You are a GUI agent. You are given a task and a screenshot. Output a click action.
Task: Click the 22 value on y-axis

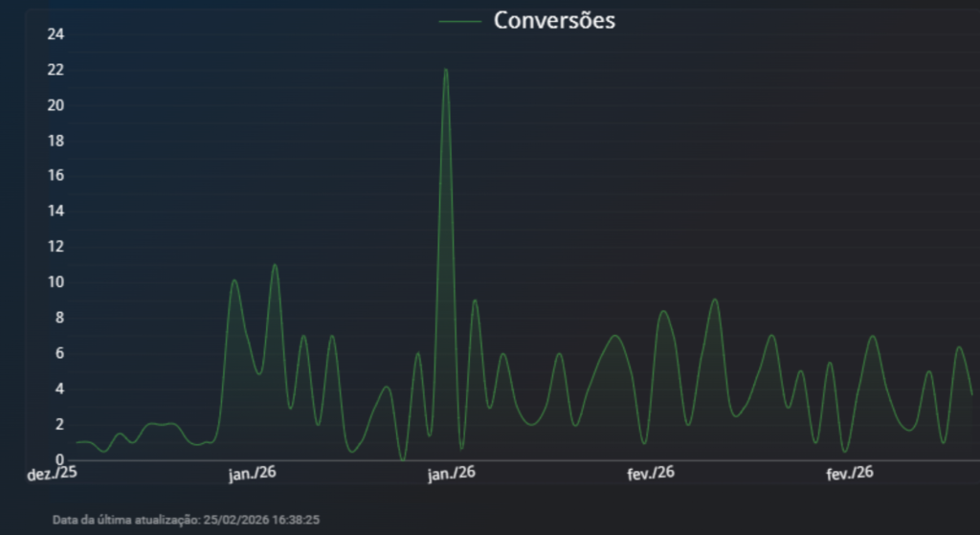[56, 70]
